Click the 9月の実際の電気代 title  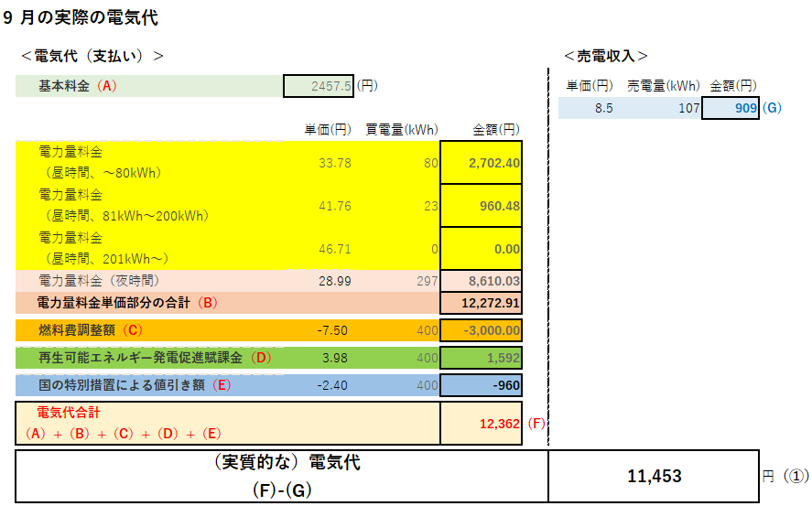pos(81,17)
